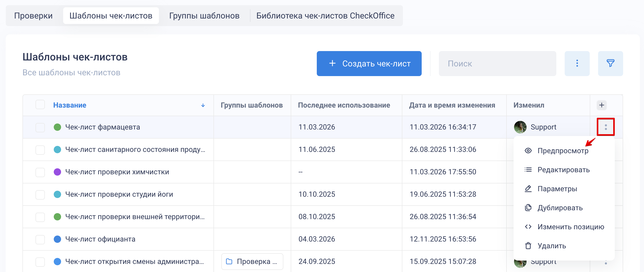Click the sort arrow in Название column
Screen dimensions: 644x272
[203, 105]
